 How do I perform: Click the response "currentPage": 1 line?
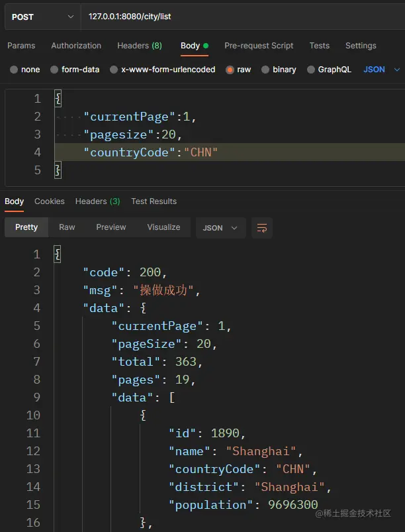[171, 326]
